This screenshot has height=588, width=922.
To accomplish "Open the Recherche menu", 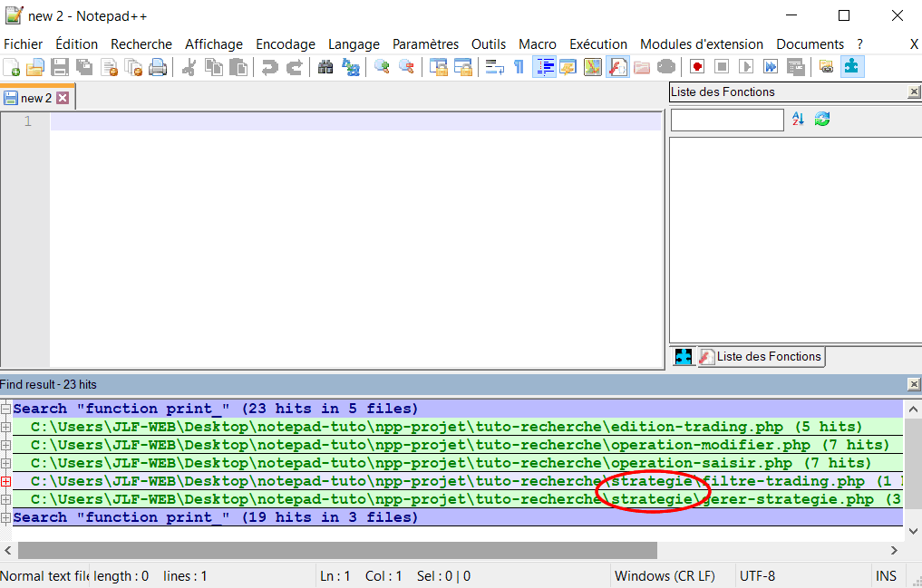I will click(x=141, y=44).
